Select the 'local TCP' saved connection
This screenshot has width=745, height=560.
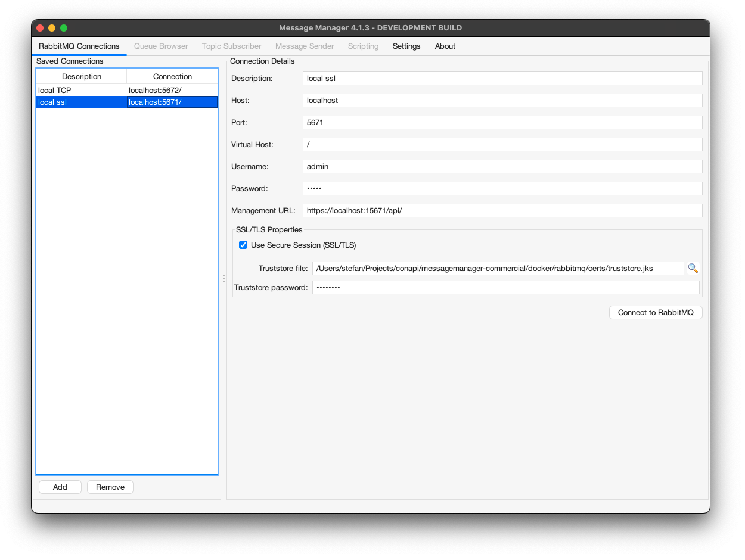[x=81, y=90]
